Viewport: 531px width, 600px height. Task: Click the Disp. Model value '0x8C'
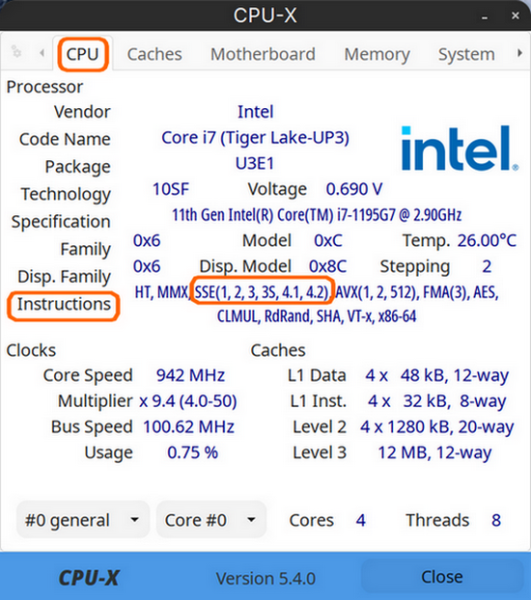(x=328, y=266)
